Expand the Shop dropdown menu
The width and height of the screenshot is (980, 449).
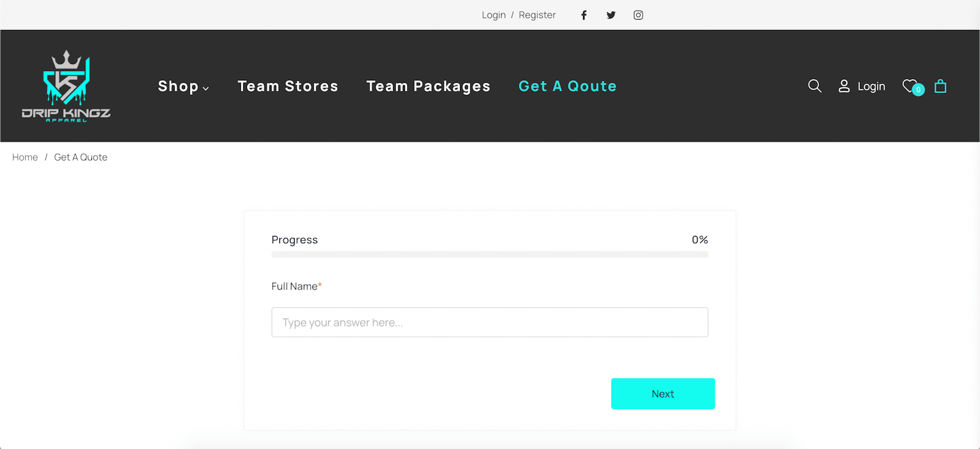pyautogui.click(x=183, y=86)
